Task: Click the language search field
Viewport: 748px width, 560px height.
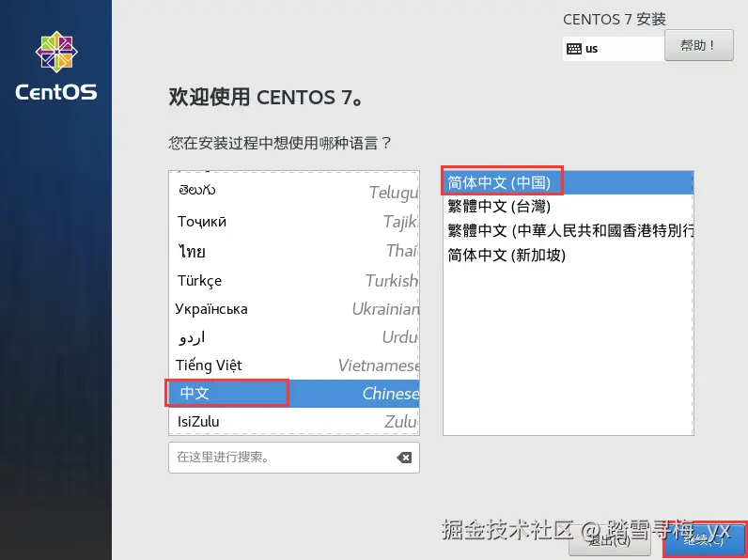Action: (x=294, y=458)
